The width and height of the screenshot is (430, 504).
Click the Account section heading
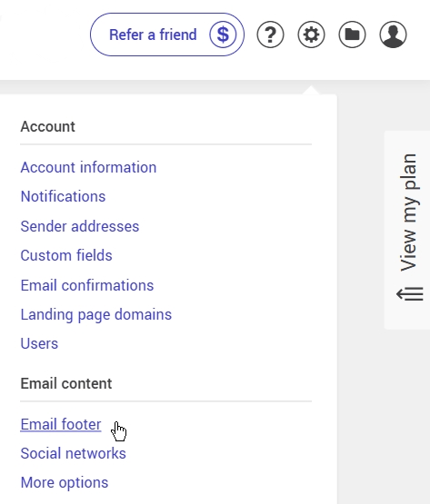(x=48, y=126)
